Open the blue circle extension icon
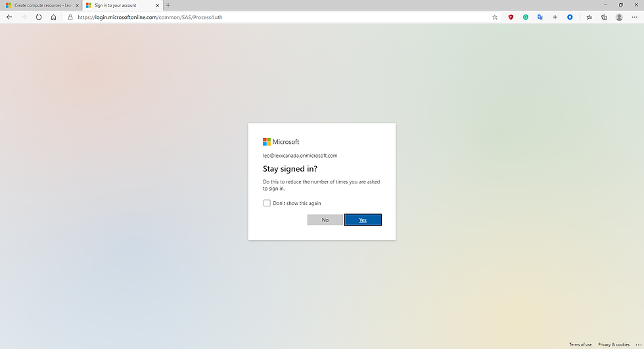Screen dimensions: 644x349 [x=570, y=17]
